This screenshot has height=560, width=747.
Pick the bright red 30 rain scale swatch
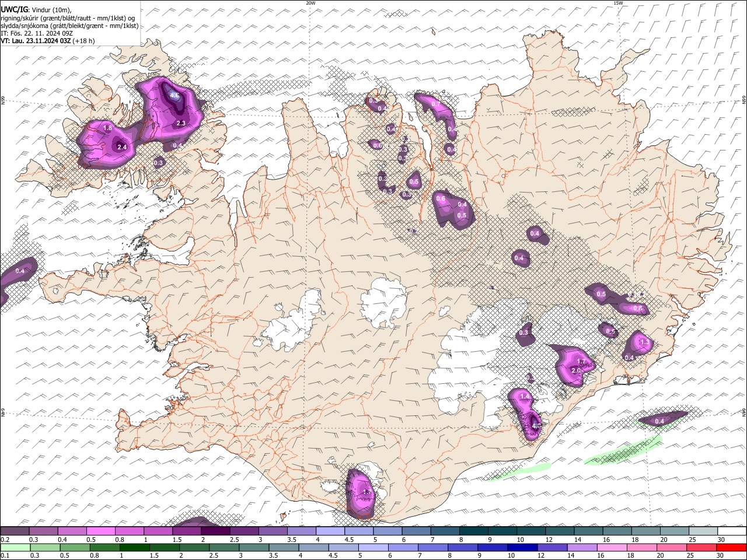tap(732, 547)
